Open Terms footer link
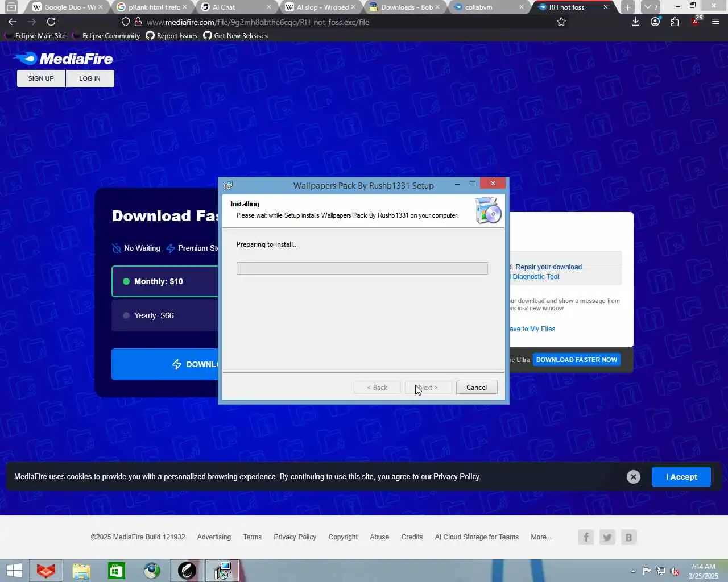The width and height of the screenshot is (728, 582). tap(252, 537)
